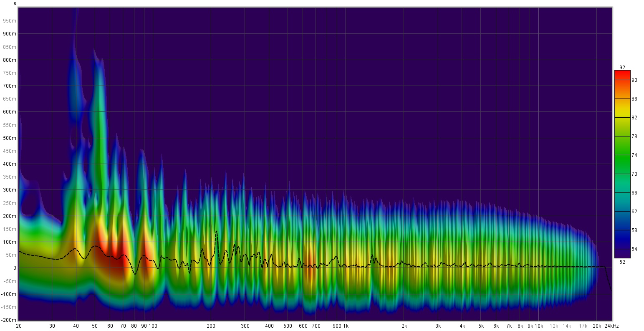Click the 700m time axis label
The image size is (644, 331).
point(10,86)
